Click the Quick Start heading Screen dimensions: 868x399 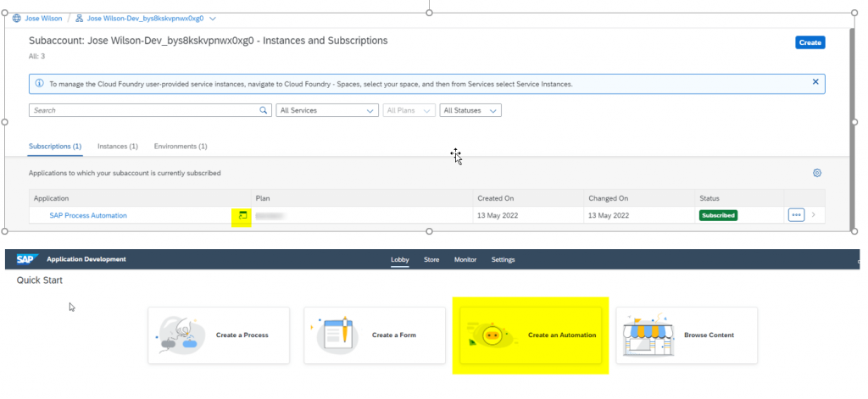click(x=39, y=280)
